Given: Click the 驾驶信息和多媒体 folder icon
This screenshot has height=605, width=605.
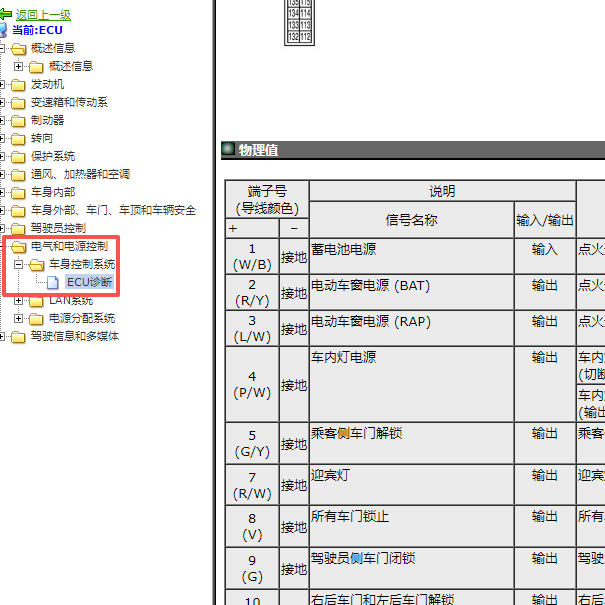Looking at the screenshot, I should pos(18,337).
